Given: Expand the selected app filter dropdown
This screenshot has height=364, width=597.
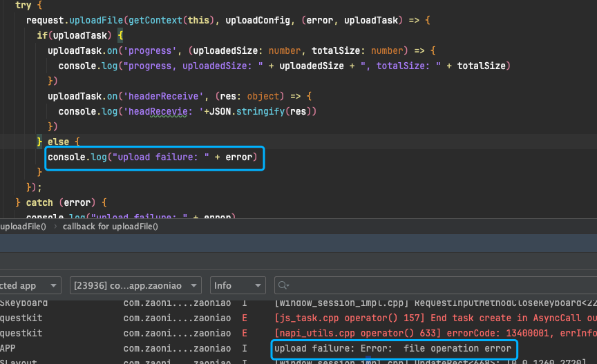Looking at the screenshot, I should click(29, 285).
